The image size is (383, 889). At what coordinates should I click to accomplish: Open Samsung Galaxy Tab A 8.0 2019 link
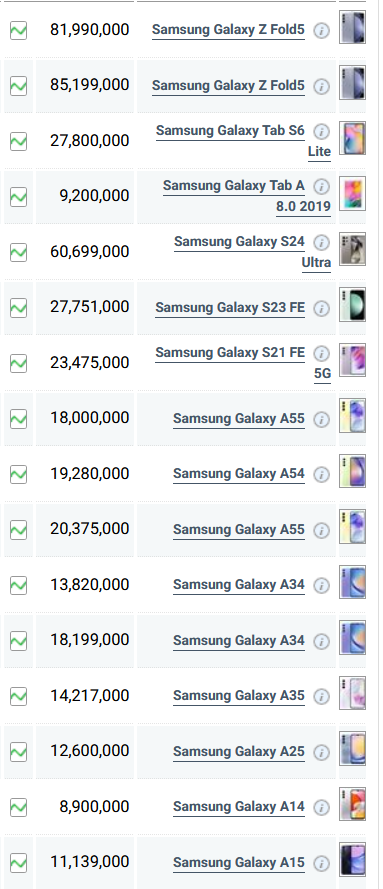[x=247, y=196]
